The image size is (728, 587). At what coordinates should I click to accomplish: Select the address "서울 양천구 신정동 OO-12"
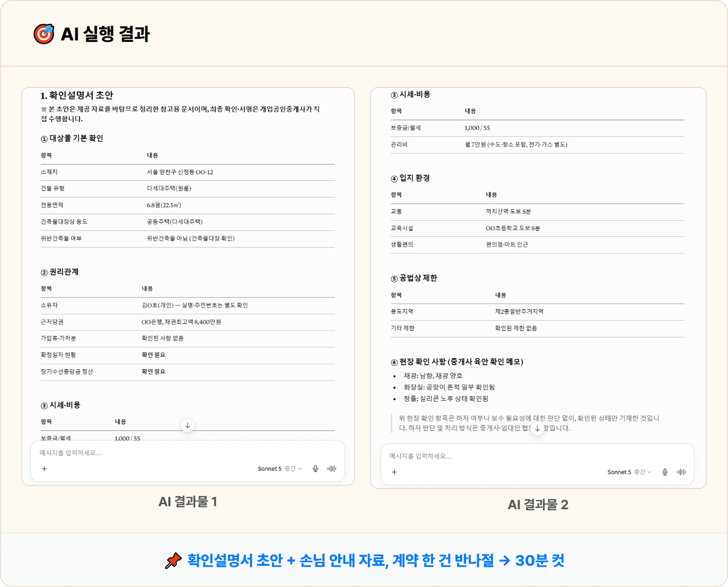point(180,172)
